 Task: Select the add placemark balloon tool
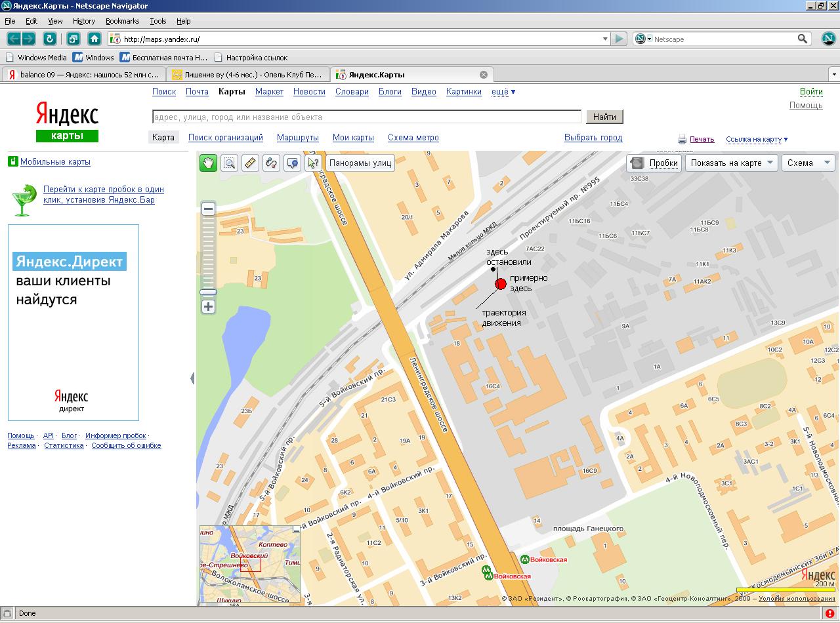point(292,163)
